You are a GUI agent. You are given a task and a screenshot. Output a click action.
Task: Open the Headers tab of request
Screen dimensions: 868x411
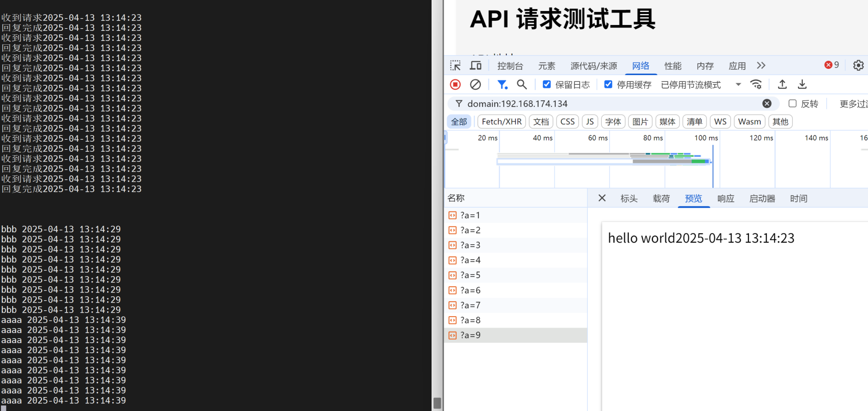(x=629, y=199)
